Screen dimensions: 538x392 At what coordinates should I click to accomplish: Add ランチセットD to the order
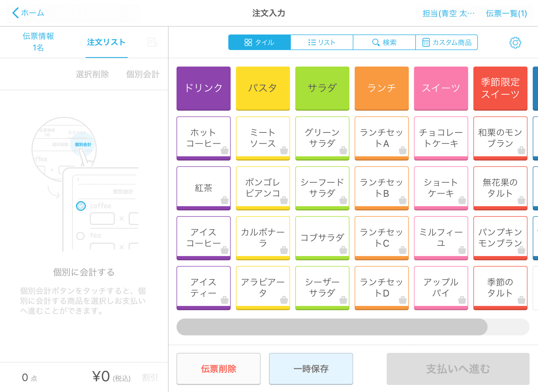382,288
